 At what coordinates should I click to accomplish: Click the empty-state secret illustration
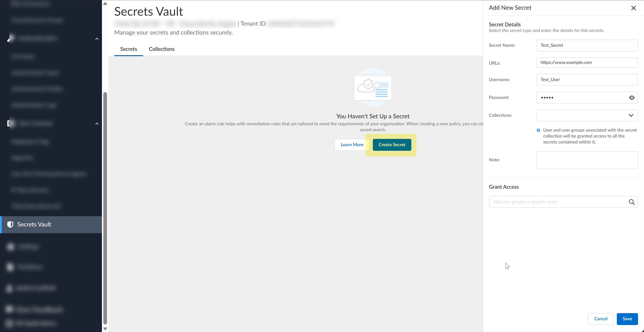click(x=372, y=87)
